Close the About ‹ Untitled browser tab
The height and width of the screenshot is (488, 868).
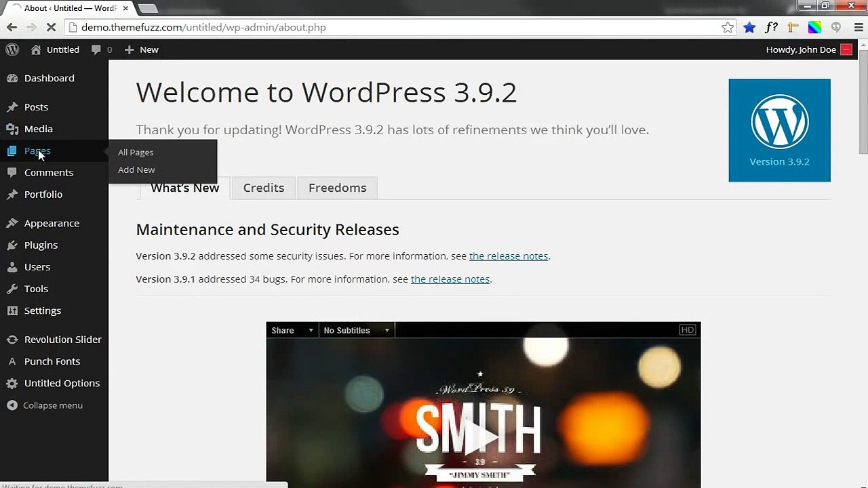pos(125,9)
